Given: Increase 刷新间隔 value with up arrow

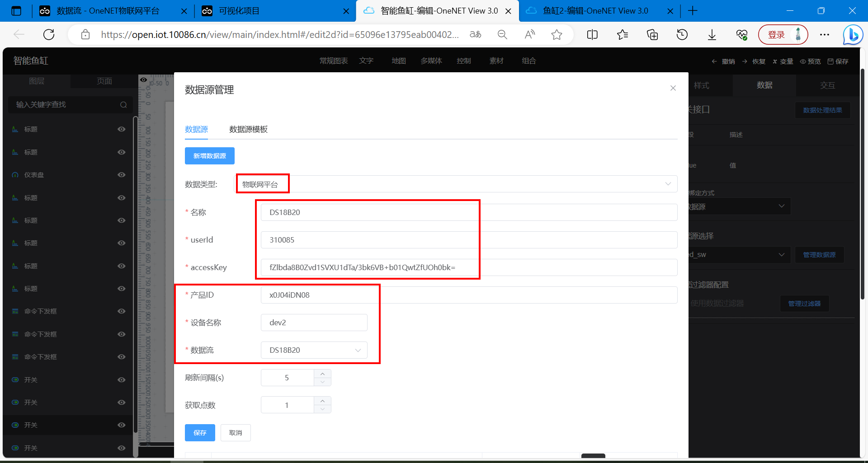Looking at the screenshot, I should tap(322, 374).
